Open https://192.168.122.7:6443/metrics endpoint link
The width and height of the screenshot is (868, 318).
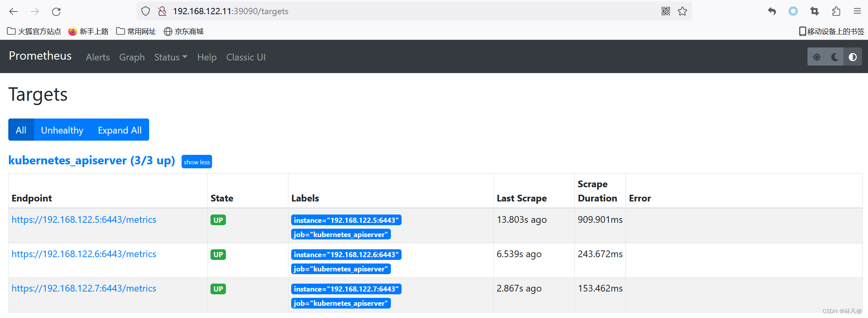(x=84, y=288)
